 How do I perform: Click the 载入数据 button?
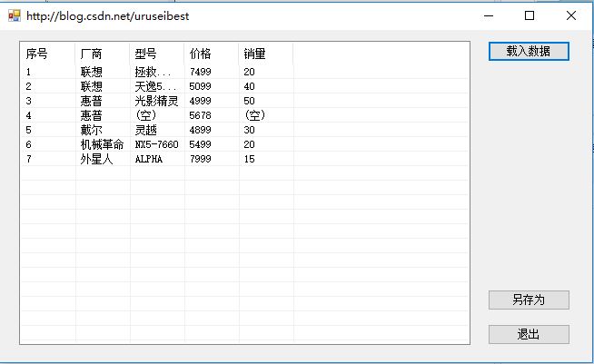(529, 51)
